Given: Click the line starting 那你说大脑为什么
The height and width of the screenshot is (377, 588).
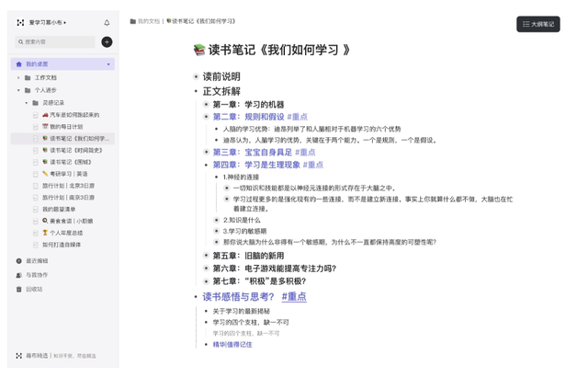Looking at the screenshot, I should (330, 243).
